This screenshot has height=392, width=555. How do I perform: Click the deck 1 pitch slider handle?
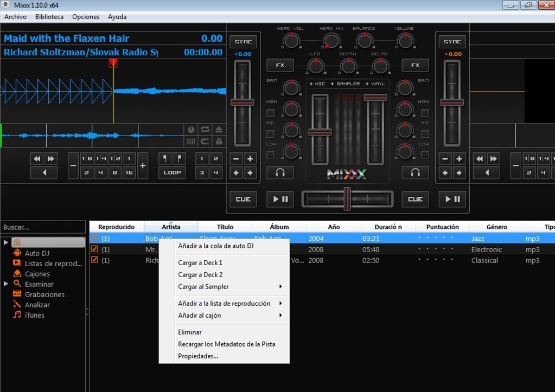point(243,102)
